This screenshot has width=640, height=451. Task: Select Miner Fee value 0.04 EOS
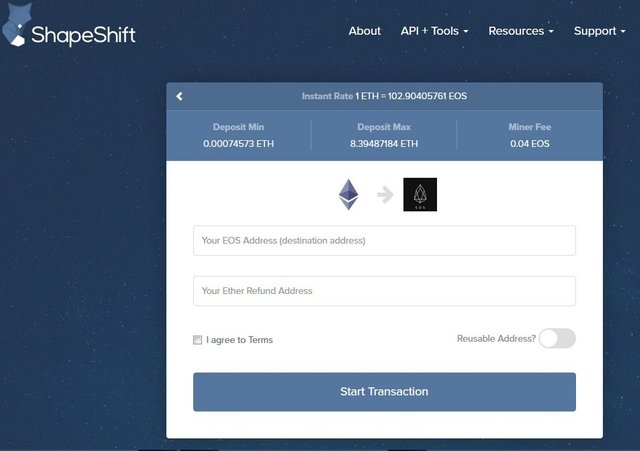pyautogui.click(x=530, y=144)
